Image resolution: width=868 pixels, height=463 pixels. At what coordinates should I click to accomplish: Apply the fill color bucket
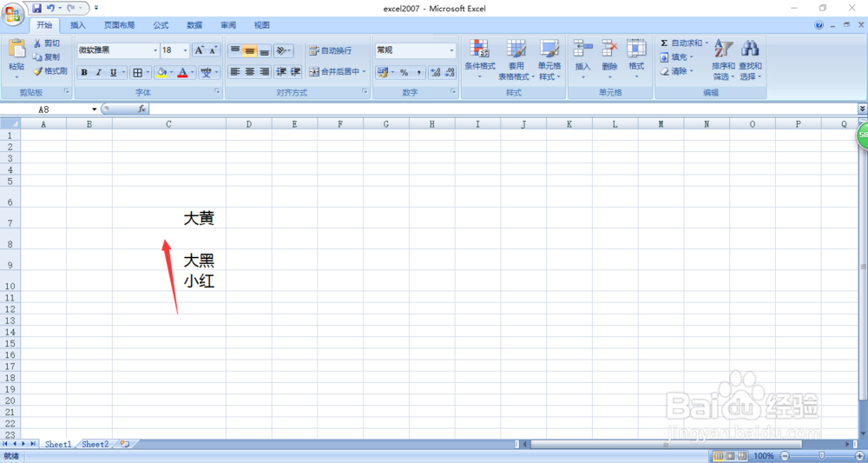click(x=161, y=73)
